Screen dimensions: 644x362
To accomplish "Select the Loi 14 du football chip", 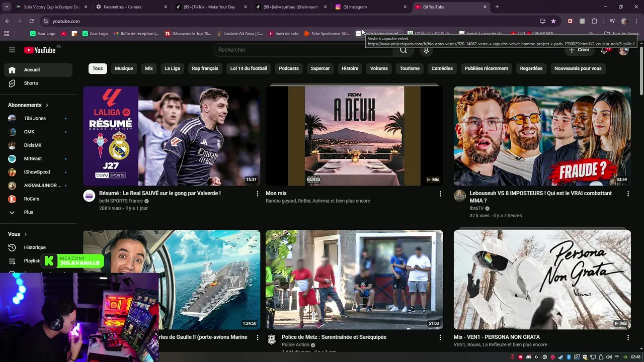I will pyautogui.click(x=249, y=68).
